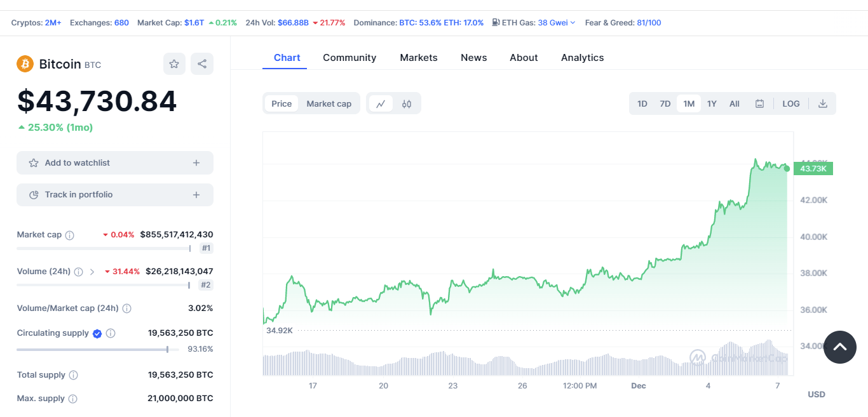Click the 25.30% (1mo) change text
The height and width of the screenshot is (417, 868).
click(55, 128)
